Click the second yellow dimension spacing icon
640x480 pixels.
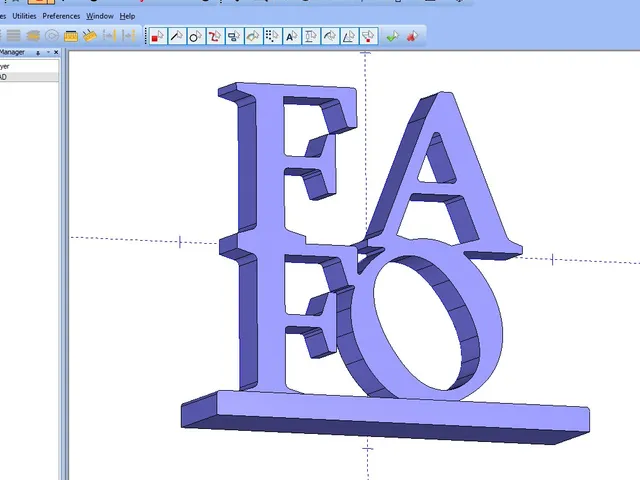(x=129, y=36)
